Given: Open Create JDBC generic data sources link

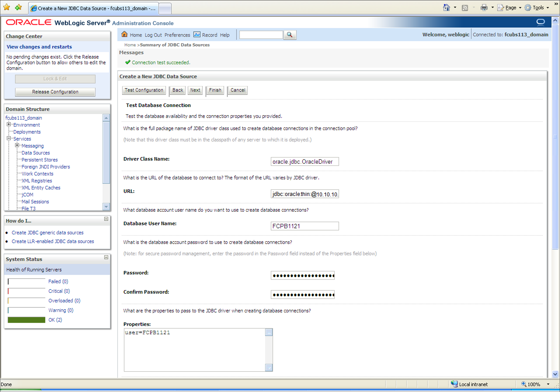Looking at the screenshot, I should 48,233.
